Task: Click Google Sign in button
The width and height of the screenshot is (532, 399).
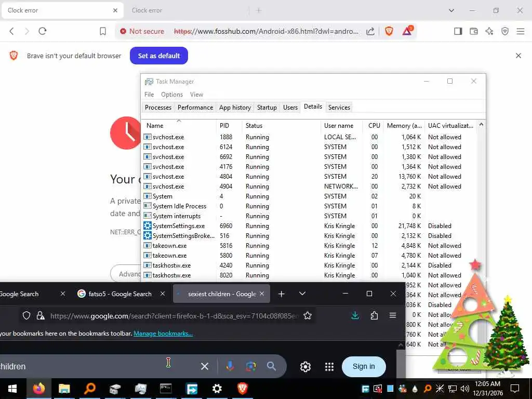Action: (364, 366)
